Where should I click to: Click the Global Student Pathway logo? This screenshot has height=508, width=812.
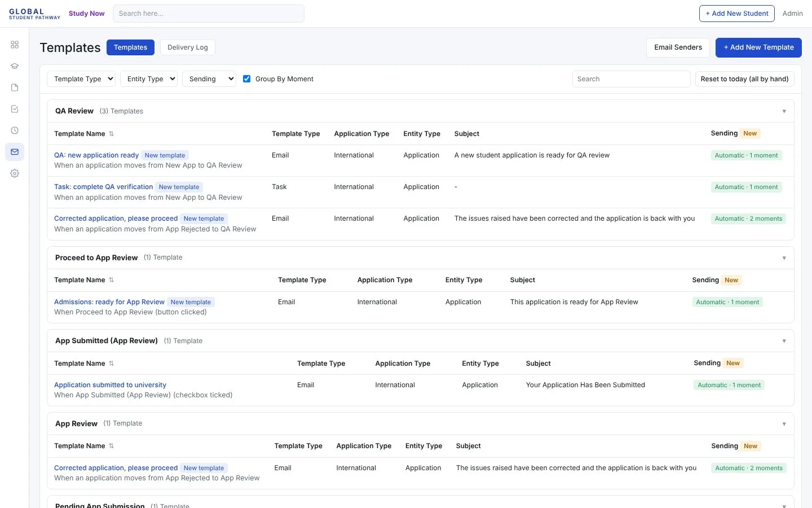34,14
